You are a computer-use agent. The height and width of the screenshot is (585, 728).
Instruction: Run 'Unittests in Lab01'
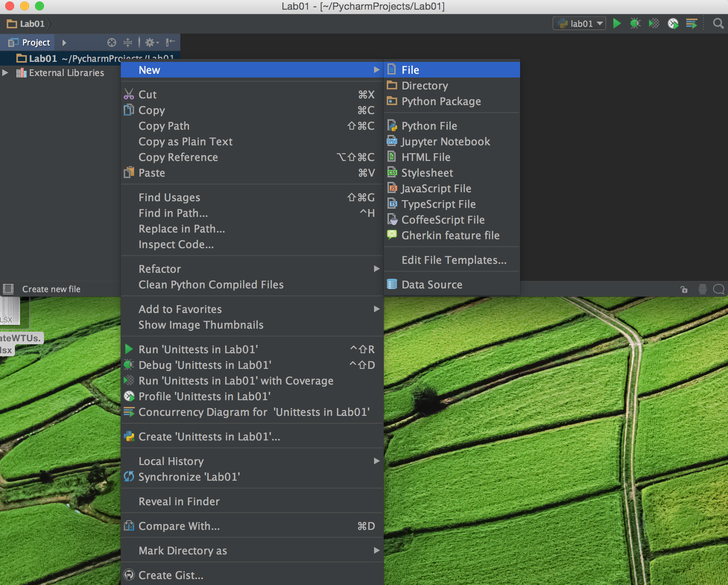[x=252, y=350]
